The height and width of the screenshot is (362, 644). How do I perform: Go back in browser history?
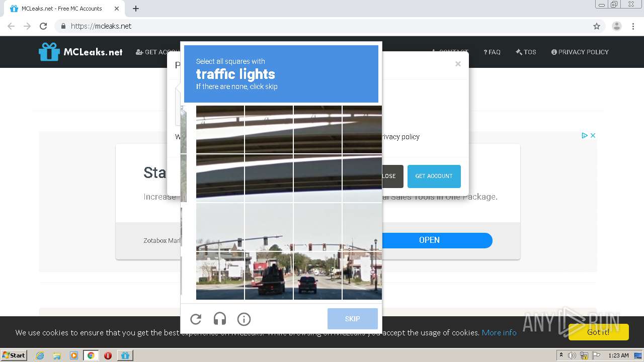pyautogui.click(x=11, y=26)
